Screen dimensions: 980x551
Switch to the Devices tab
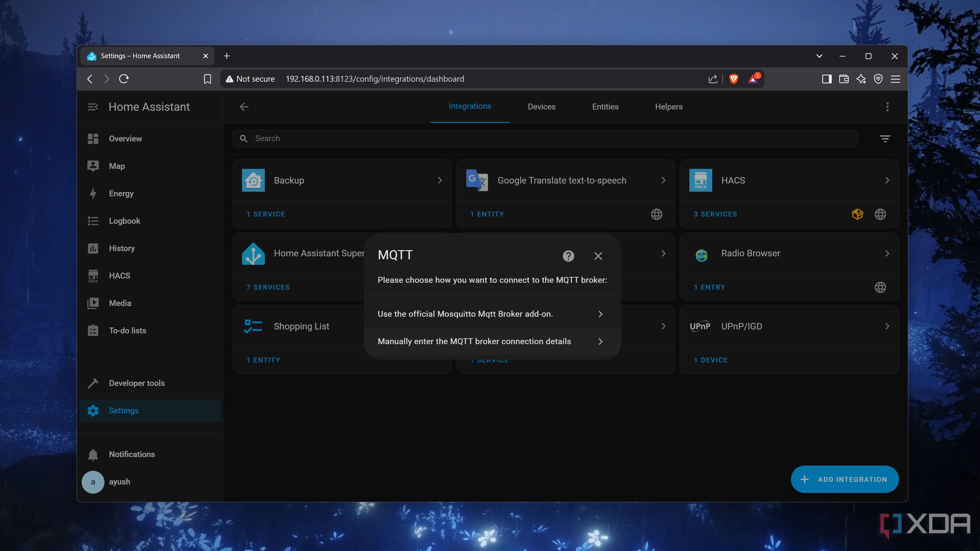coord(541,107)
